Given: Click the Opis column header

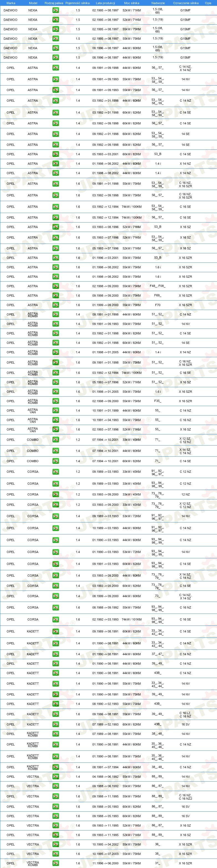Looking at the screenshot, I should (208, 3).
